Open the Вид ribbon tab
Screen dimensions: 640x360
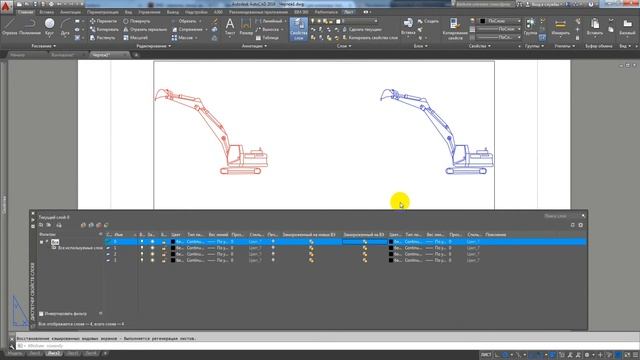128,12
